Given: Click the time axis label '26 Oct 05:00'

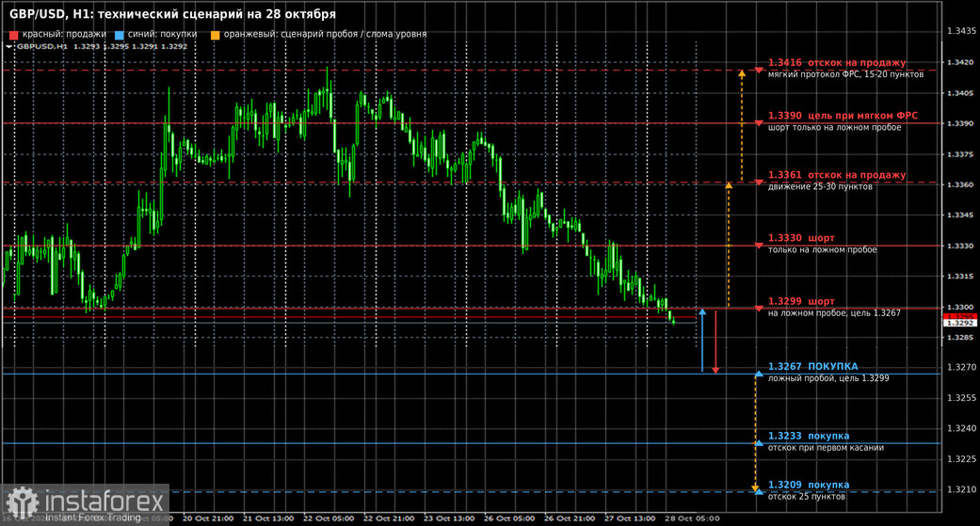Looking at the screenshot, I should pos(509,518).
